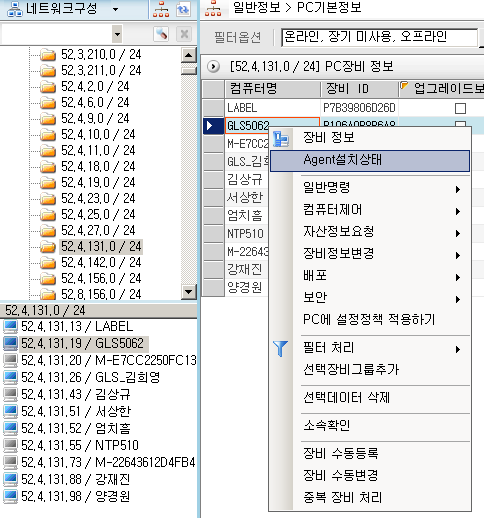Expand the 장비정보변경 submenu
484x518 pixels.
tap(370, 254)
